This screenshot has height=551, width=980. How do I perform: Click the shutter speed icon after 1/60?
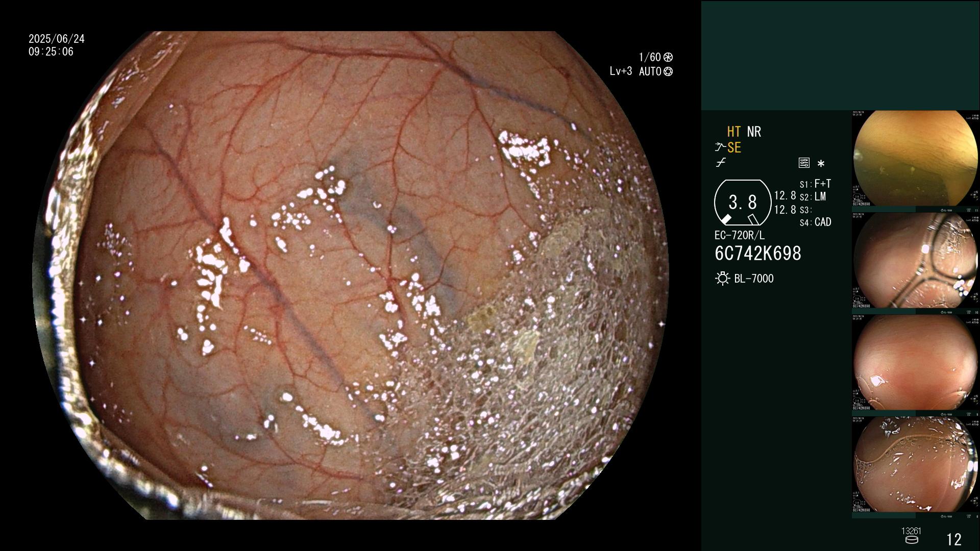coord(668,57)
